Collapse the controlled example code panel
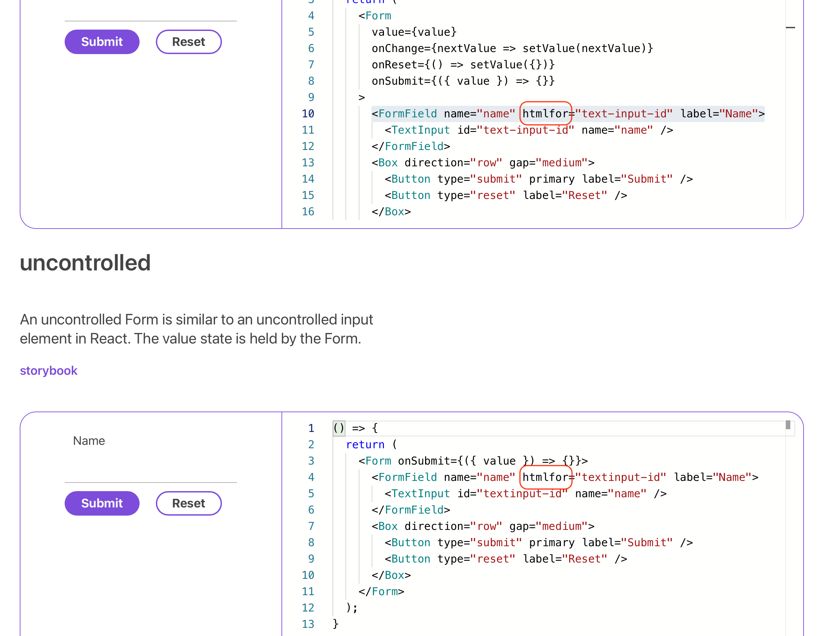The image size is (840, 636). click(791, 27)
